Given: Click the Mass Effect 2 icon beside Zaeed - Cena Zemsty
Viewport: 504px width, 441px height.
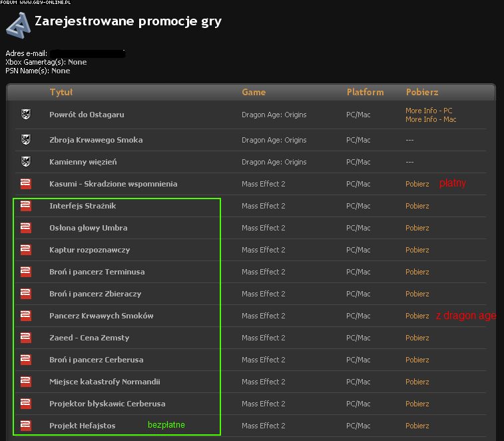Looking at the screenshot, I should click(x=26, y=337).
